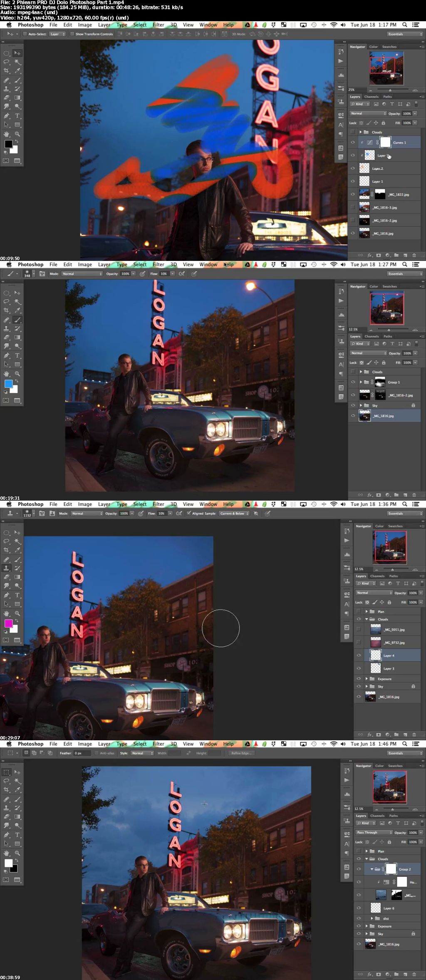Open the fx layer style icon in the 1:46 PM frame
Viewport: 426px width, 980px height.
(370, 974)
